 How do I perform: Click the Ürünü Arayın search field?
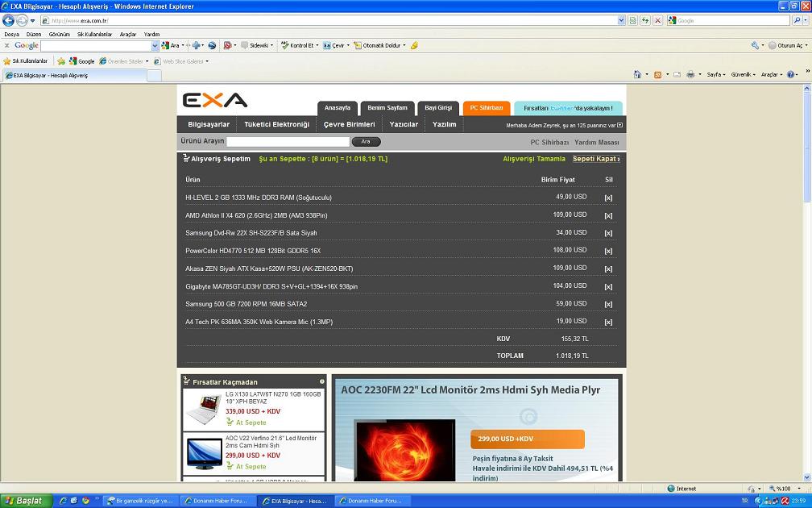point(288,142)
